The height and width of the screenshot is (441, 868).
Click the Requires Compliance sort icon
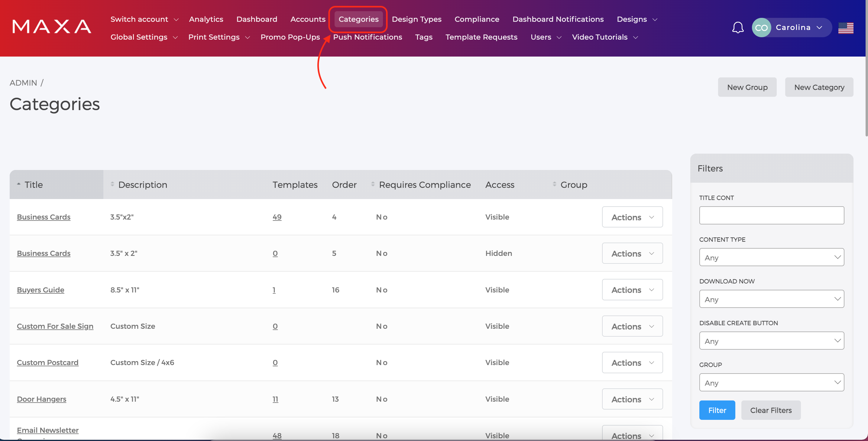coord(373,184)
